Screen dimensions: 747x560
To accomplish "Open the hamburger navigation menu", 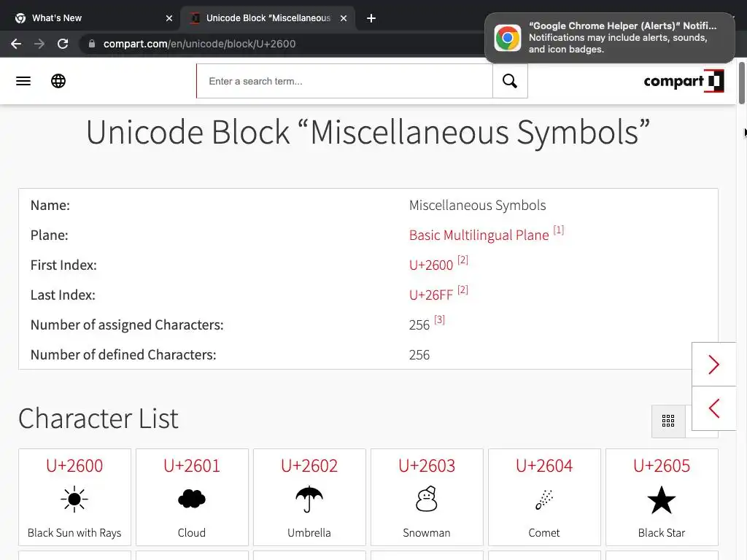I will tap(23, 81).
